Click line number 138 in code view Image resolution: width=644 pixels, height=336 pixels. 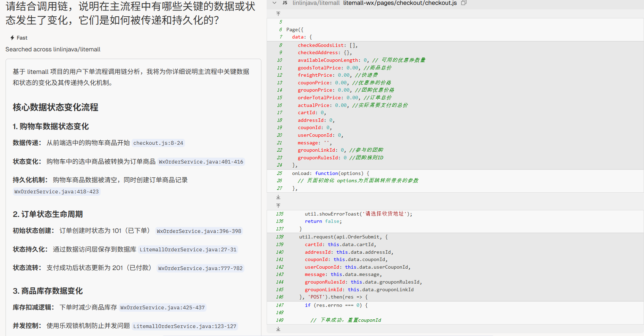[280, 237]
